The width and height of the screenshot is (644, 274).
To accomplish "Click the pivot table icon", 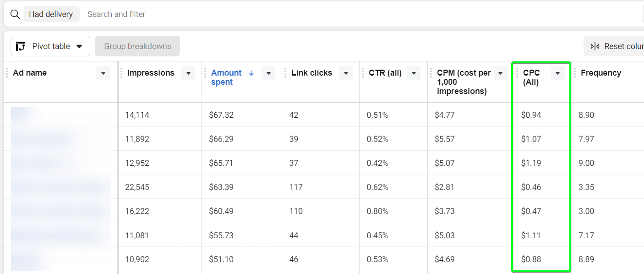I will (x=21, y=46).
